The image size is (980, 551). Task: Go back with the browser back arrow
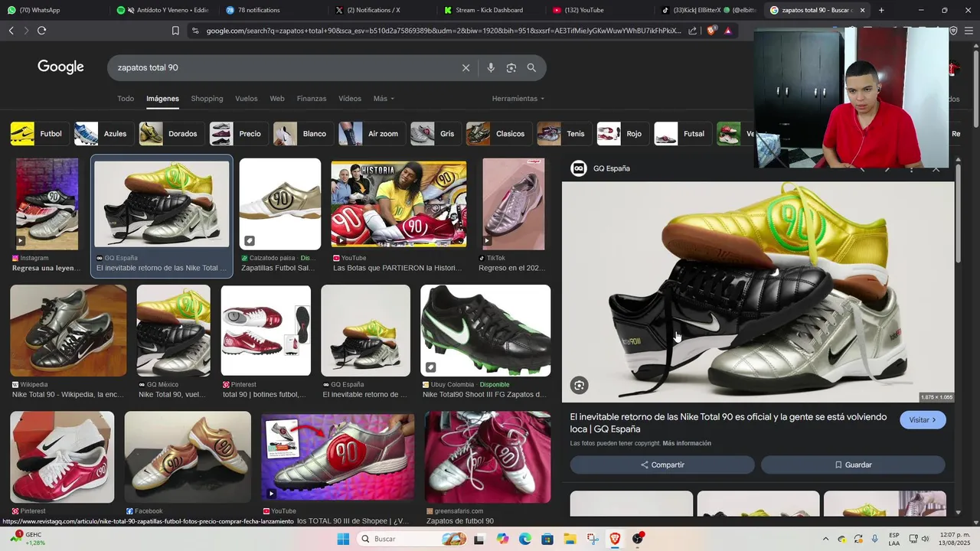coord(11,31)
